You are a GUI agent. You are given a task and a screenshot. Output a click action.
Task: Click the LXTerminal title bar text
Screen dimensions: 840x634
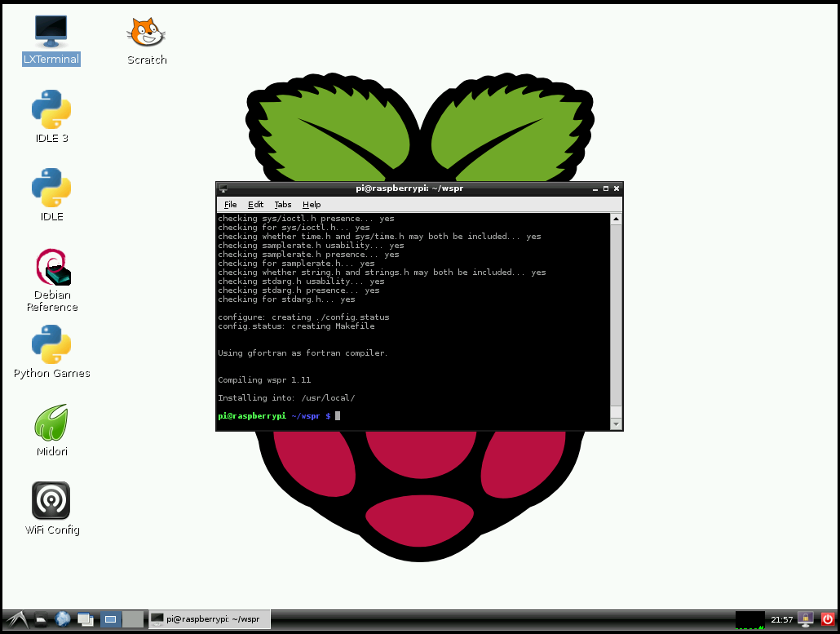click(x=409, y=188)
